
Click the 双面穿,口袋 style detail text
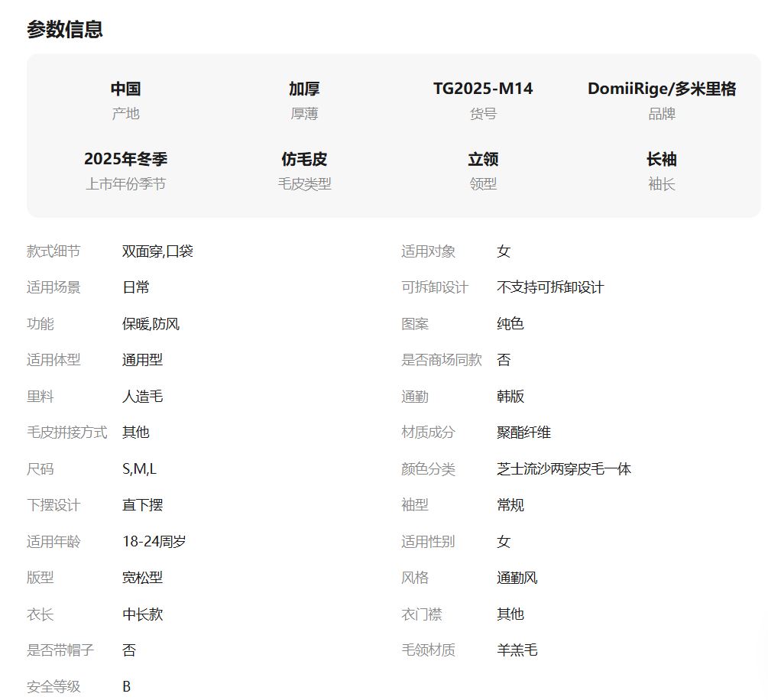pos(157,251)
